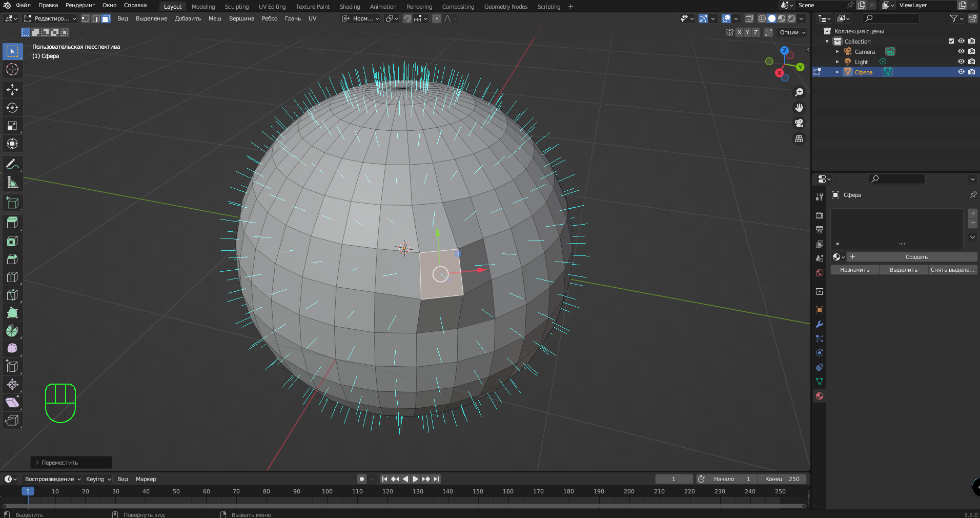Viewport: 980px width, 518px height.
Task: Switch to the Sculpting workspace tab
Action: click(236, 7)
